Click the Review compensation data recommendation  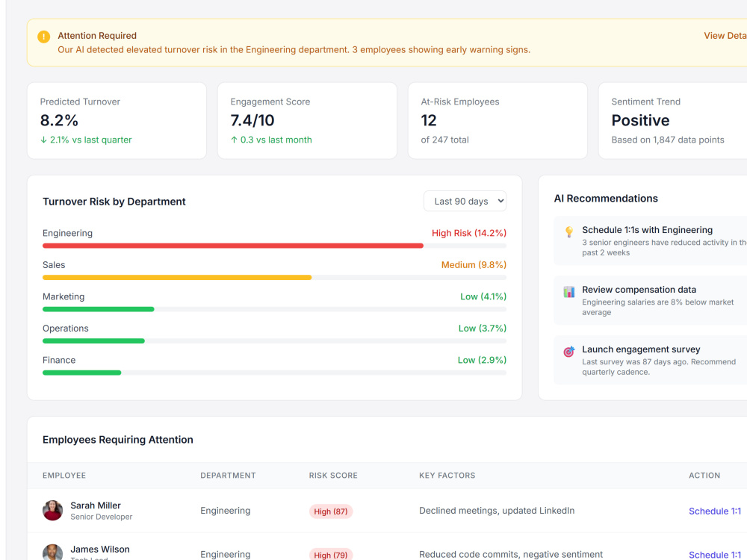[x=651, y=300]
